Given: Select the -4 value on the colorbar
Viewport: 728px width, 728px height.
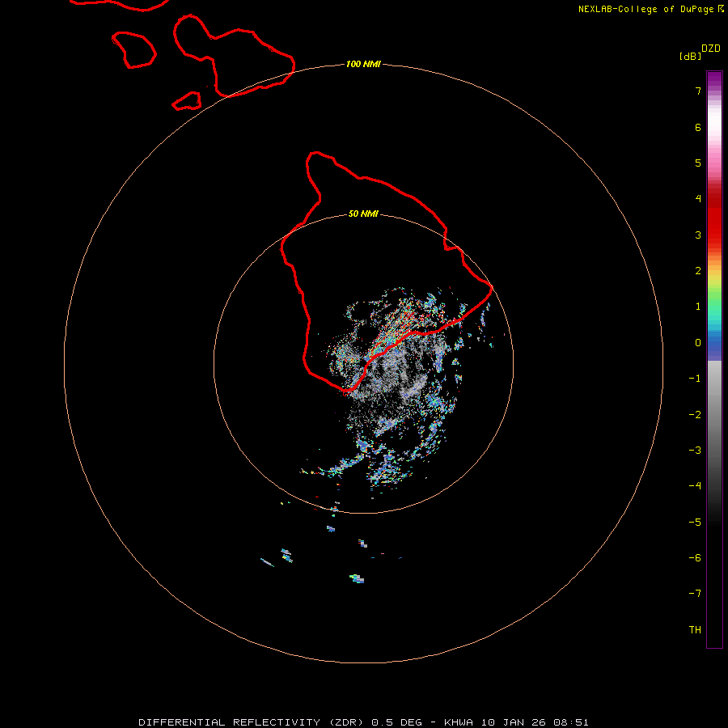Looking at the screenshot, I should click(x=695, y=486).
